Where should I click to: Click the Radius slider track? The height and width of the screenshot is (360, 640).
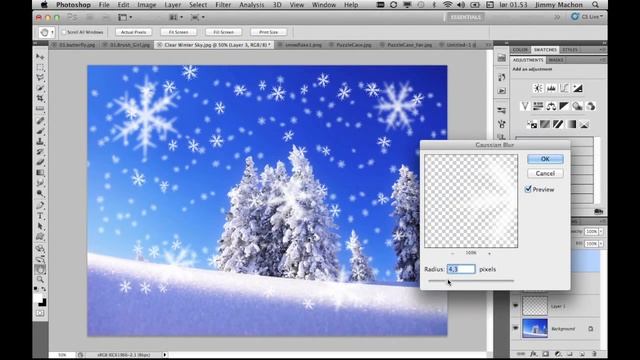(471, 281)
